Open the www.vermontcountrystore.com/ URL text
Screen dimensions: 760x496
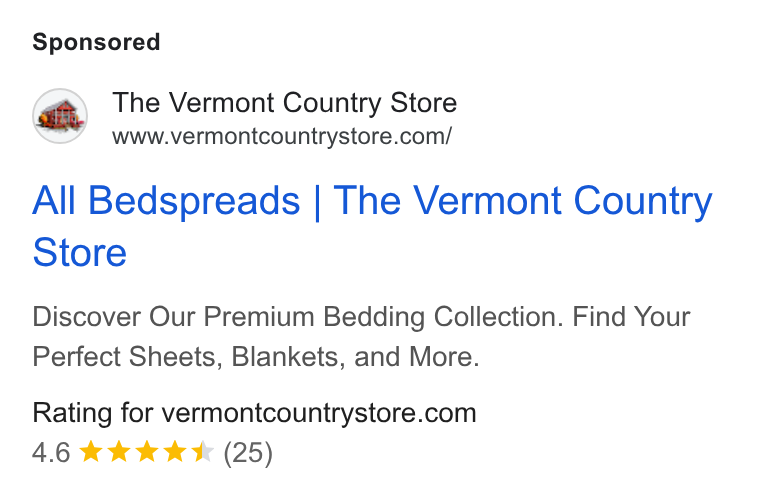click(x=282, y=136)
